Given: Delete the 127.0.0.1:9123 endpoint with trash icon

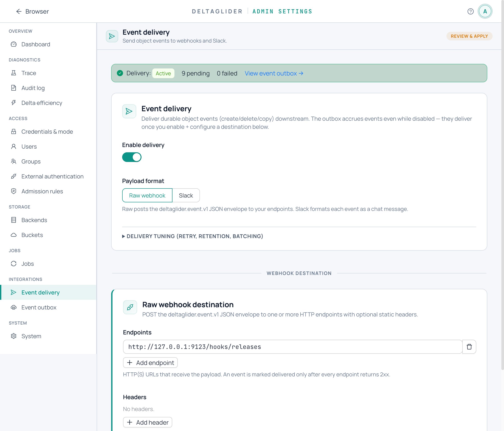Looking at the screenshot, I should pyautogui.click(x=469, y=347).
